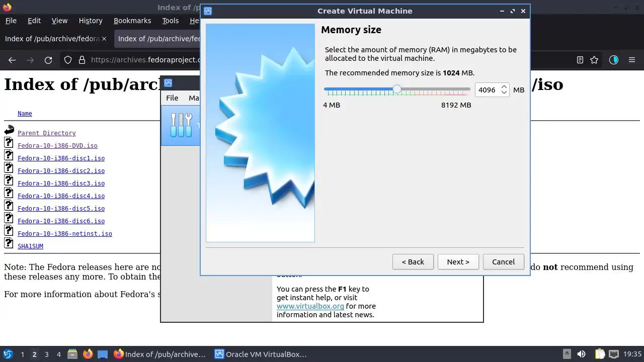Viewport: 644px width, 362px height.
Task: Click show desktop icon on taskbar
Action: (103, 354)
